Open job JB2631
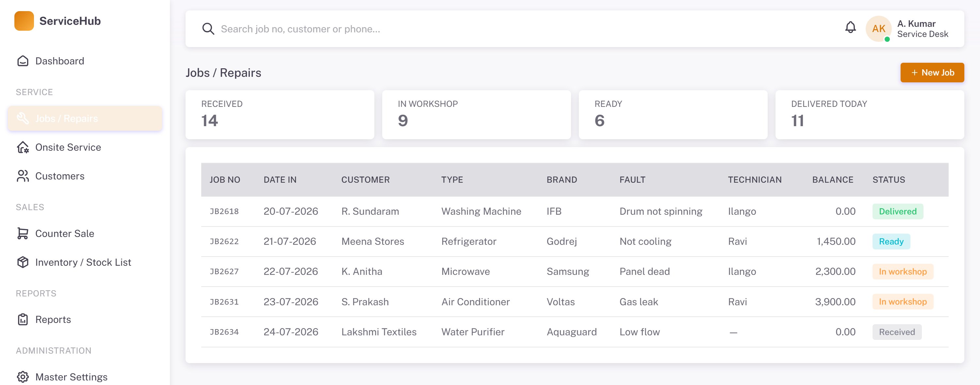 (x=224, y=302)
